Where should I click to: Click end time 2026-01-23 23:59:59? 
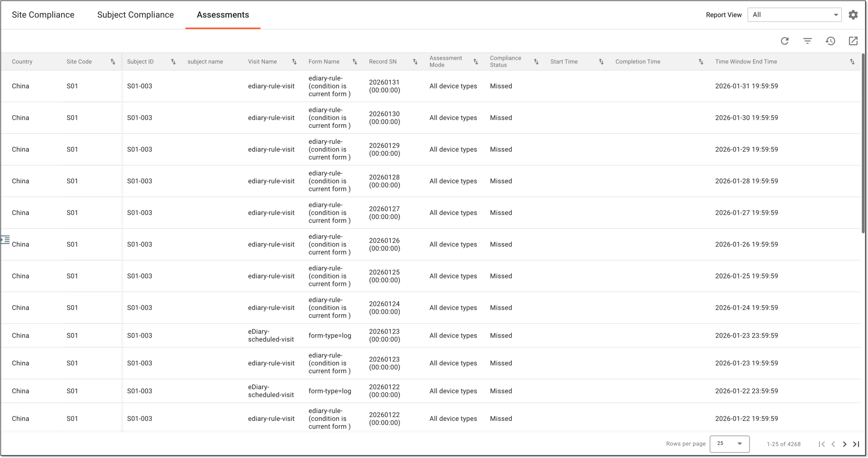746,336
